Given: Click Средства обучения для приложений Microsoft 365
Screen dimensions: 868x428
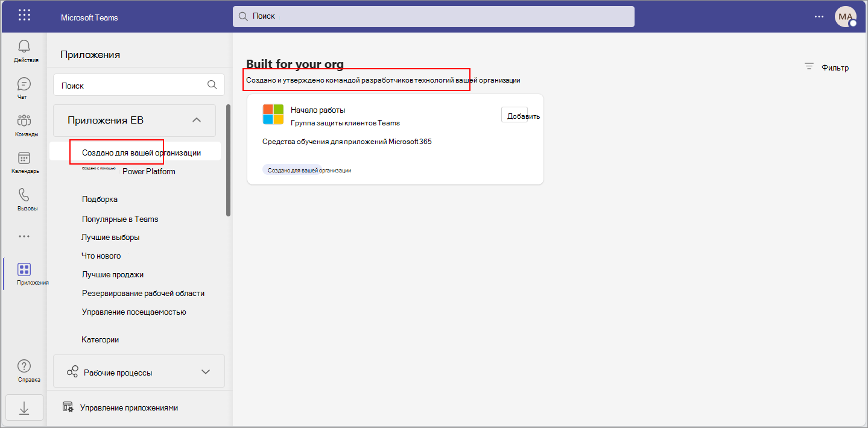Looking at the screenshot, I should (347, 142).
